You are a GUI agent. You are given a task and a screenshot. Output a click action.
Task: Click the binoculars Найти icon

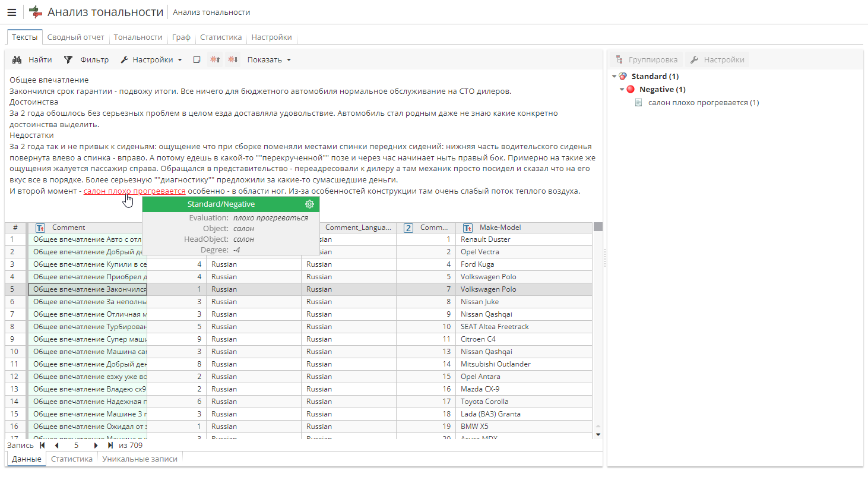coord(17,60)
